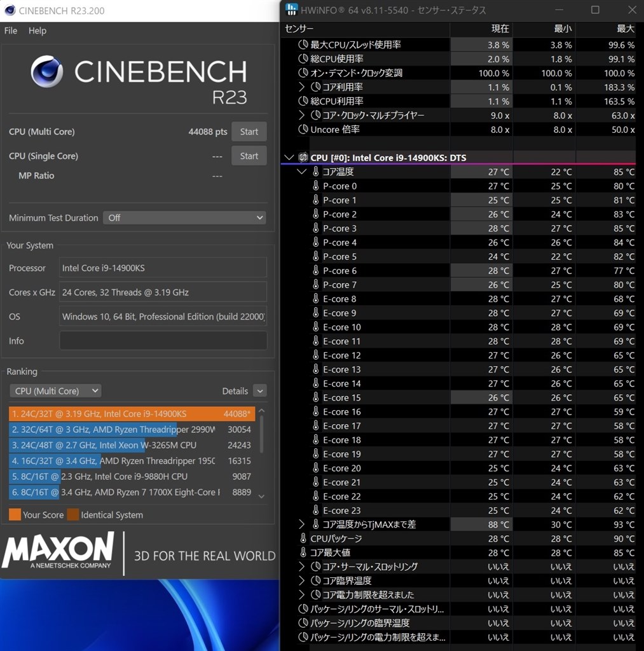Open the Help menu in Cinebench
The image size is (644, 651).
click(37, 31)
